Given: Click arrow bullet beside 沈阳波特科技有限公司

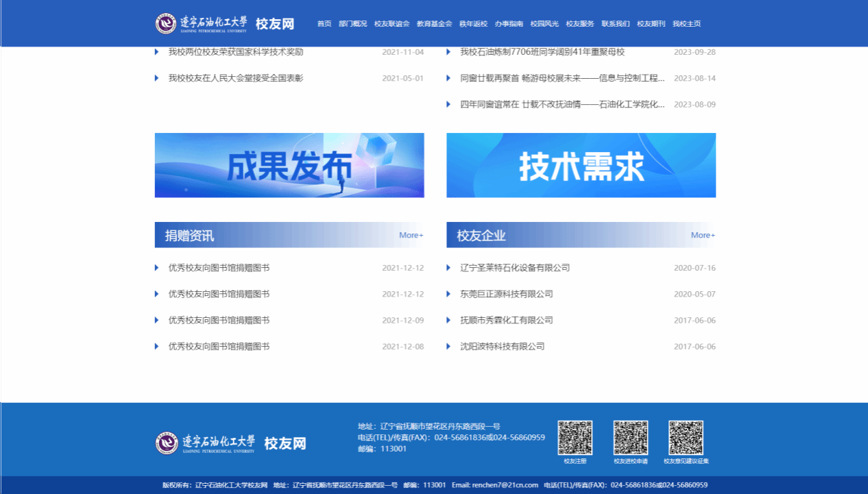Looking at the screenshot, I should pos(448,347).
